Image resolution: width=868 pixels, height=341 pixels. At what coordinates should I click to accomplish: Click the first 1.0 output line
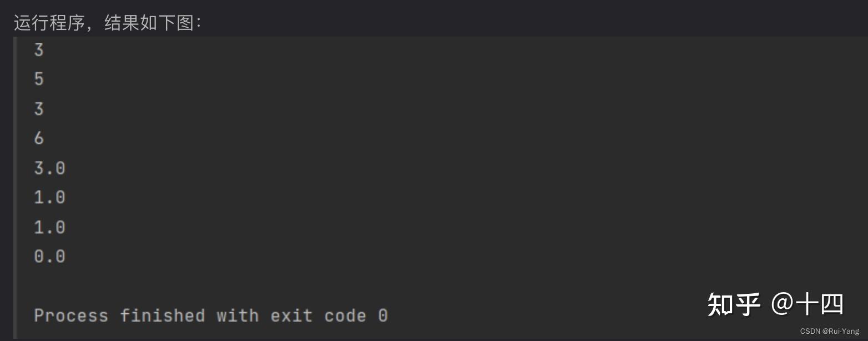[x=49, y=197]
